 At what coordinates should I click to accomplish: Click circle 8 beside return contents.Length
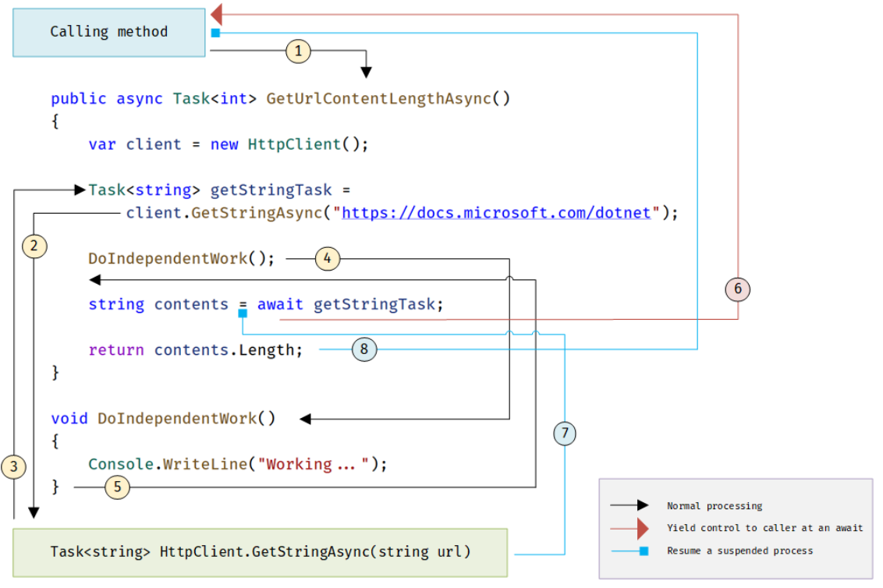363,349
